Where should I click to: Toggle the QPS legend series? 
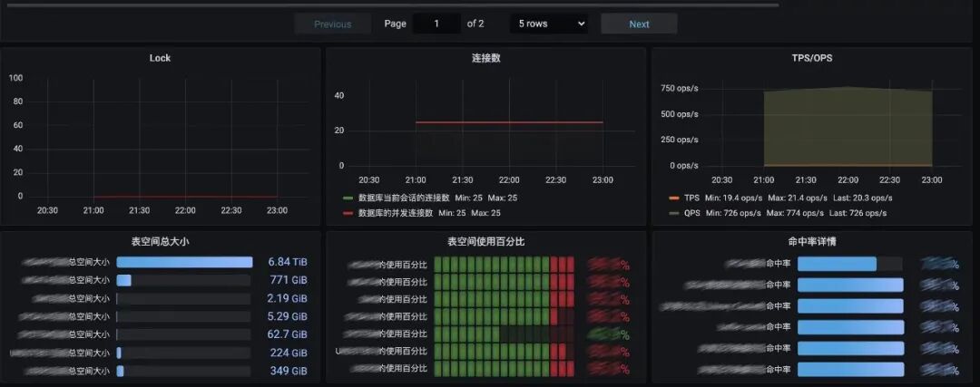(691, 213)
